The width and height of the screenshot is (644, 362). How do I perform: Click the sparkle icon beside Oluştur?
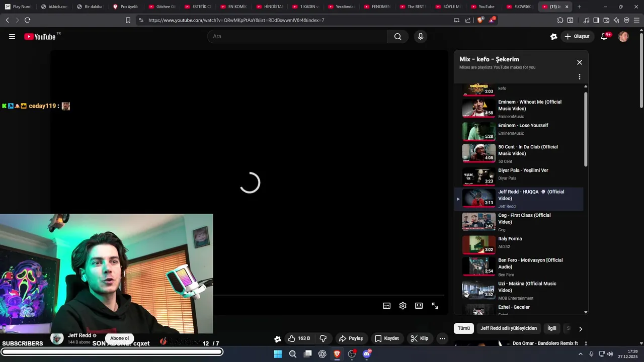(x=553, y=36)
